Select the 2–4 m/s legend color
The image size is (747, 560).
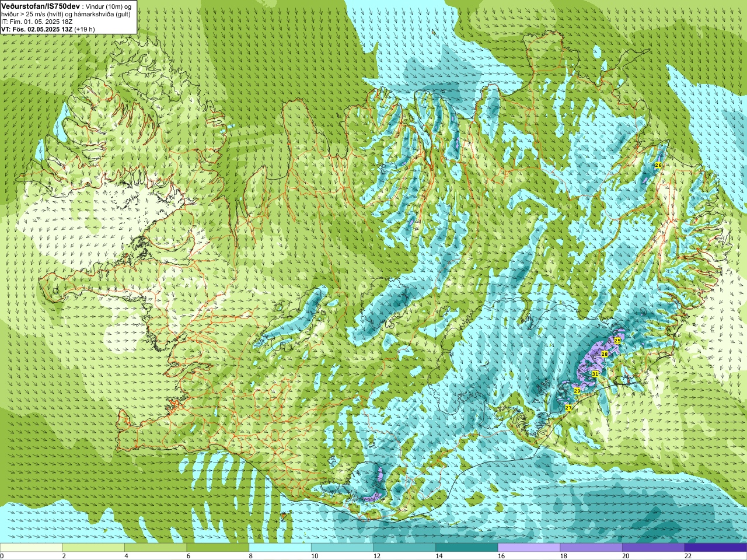[x=93, y=548]
